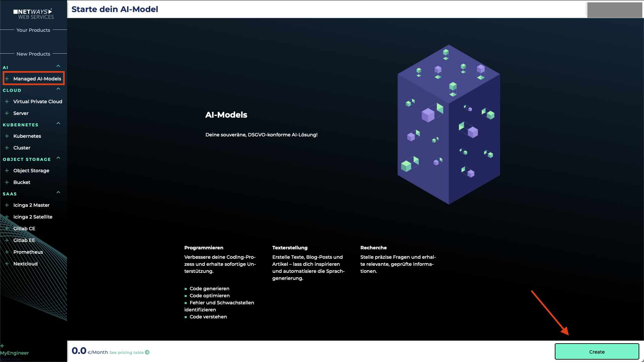Screen dimensions: 644x362
Task: Click the plus icon beside Nextcloud
Action: [x=7, y=264]
